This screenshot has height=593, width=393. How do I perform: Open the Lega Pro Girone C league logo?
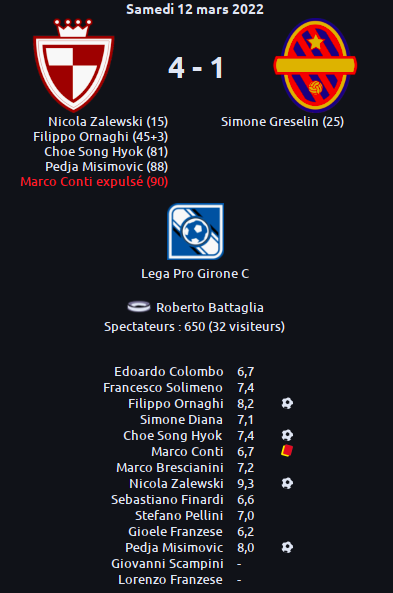(196, 231)
